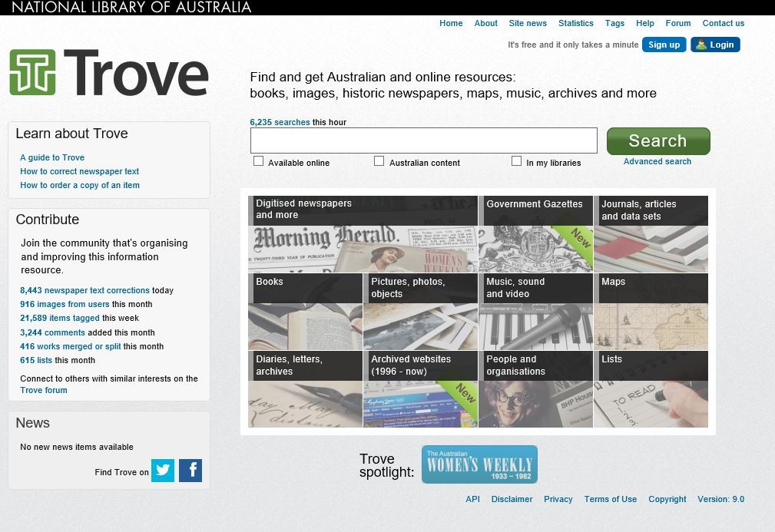Open the API footer link
Image resolution: width=775 pixels, height=532 pixels.
tap(472, 500)
